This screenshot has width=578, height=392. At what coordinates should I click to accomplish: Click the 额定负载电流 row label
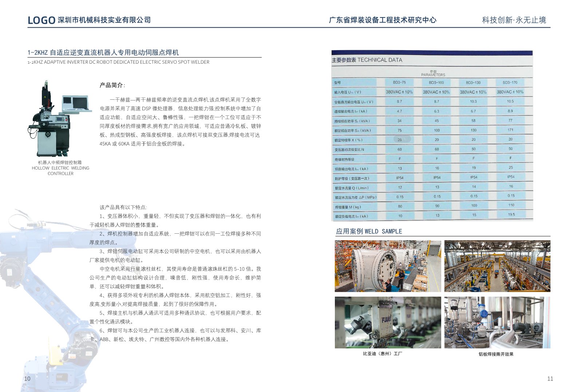coord(352,217)
